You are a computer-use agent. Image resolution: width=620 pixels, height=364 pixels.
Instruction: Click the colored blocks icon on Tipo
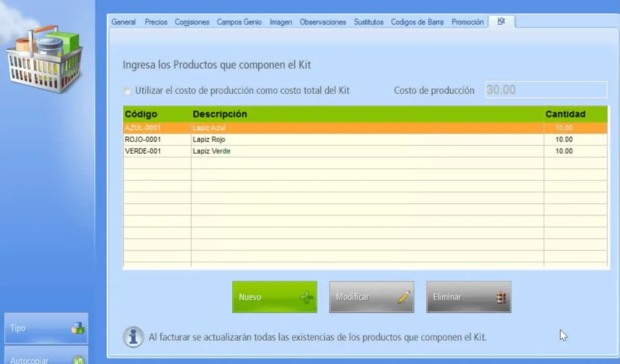click(x=78, y=328)
